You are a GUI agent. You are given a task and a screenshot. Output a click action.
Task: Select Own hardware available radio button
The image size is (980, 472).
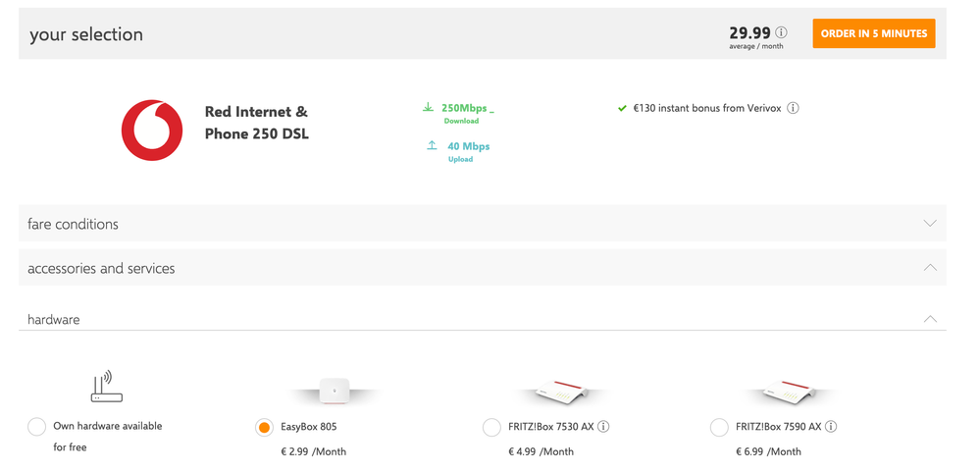(37, 427)
